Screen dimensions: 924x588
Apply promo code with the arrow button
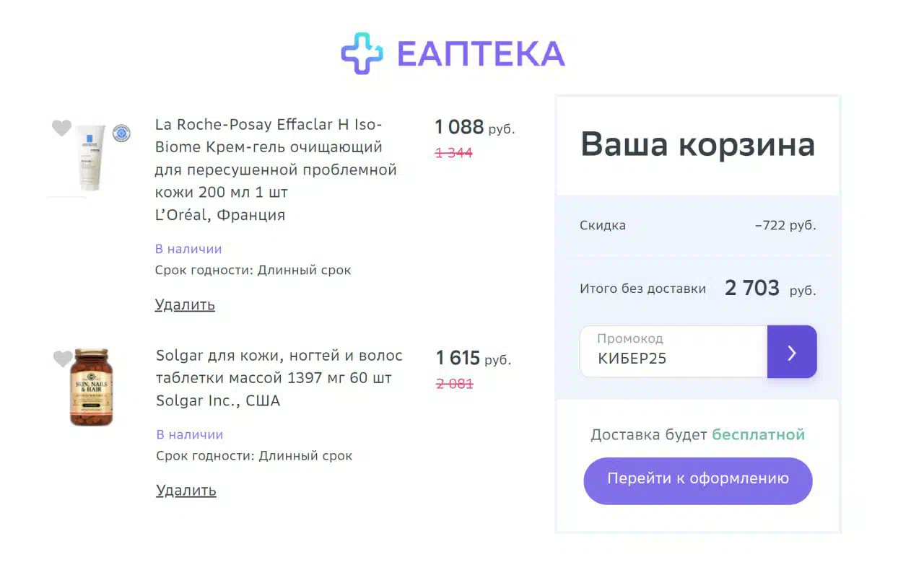pos(792,352)
